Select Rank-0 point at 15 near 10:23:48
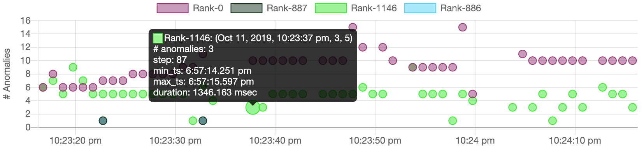644x151 pixels. pos(353,27)
